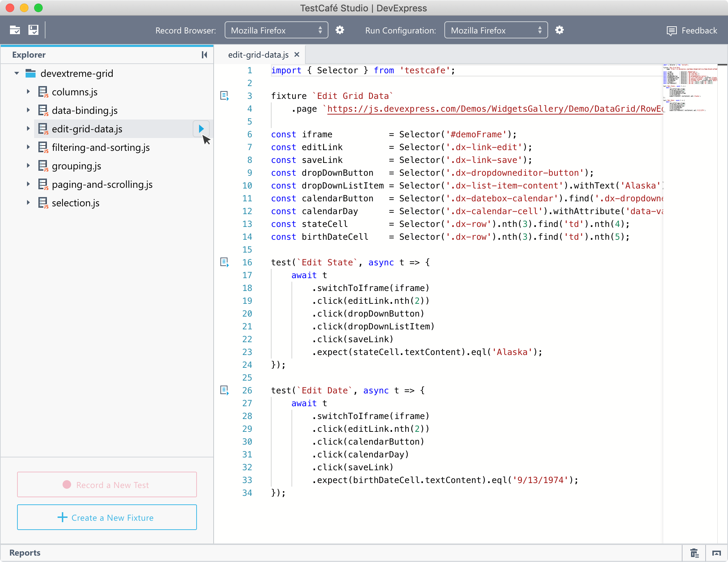Viewport: 728px width, 562px height.
Task: Click the columns.js file icon
Action: 43,92
